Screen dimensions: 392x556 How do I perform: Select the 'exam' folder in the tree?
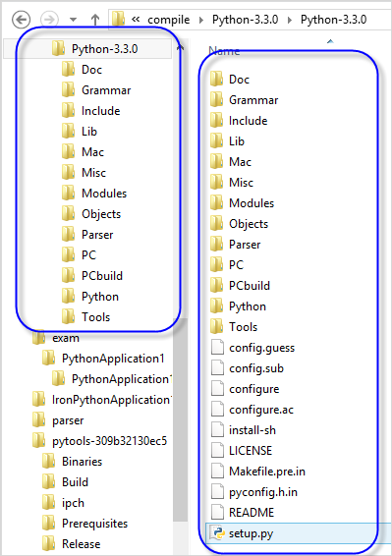(x=66, y=338)
